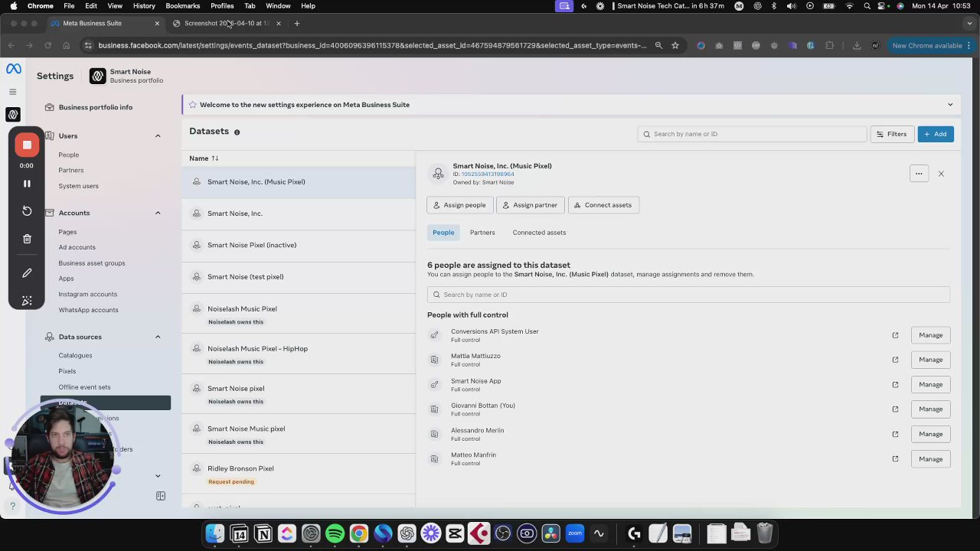Viewport: 980px width, 551px height.
Task: Select Noiselash Music Pixel - HipHop row
Action: [x=299, y=354]
